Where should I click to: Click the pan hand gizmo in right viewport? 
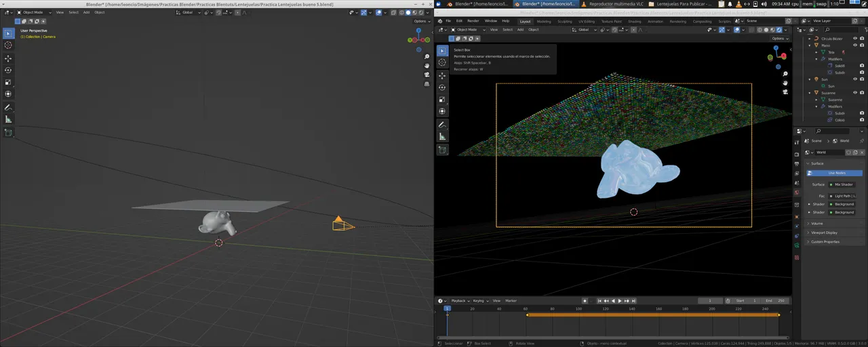[x=785, y=83]
